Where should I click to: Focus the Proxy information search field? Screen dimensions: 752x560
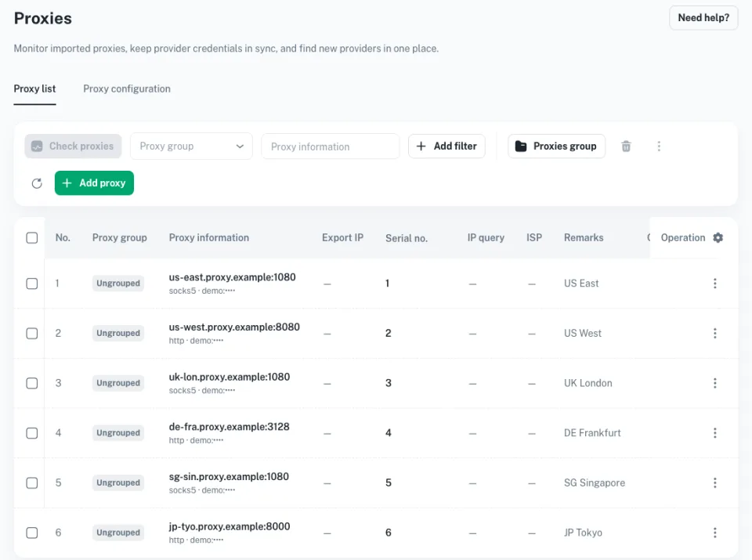tap(331, 146)
